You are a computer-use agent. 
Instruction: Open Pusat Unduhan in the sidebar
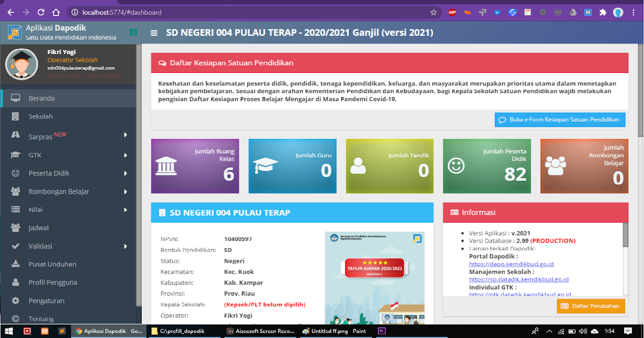pos(68,264)
